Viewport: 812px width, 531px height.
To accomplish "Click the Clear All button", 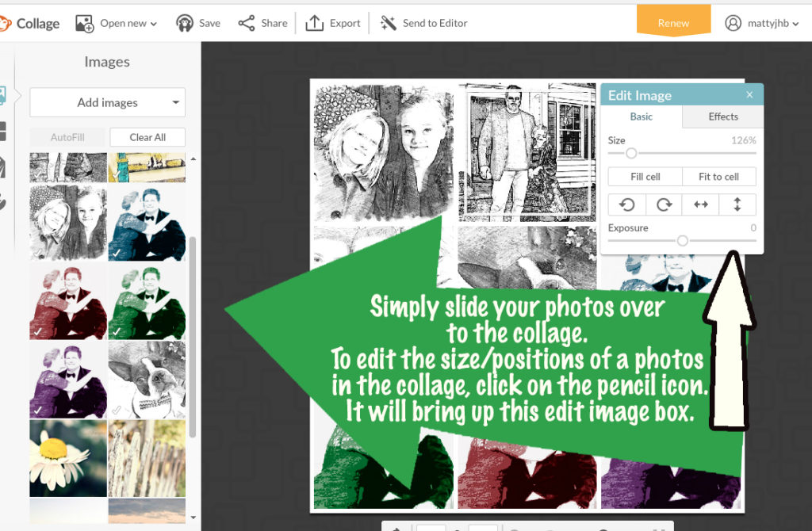I will click(147, 137).
